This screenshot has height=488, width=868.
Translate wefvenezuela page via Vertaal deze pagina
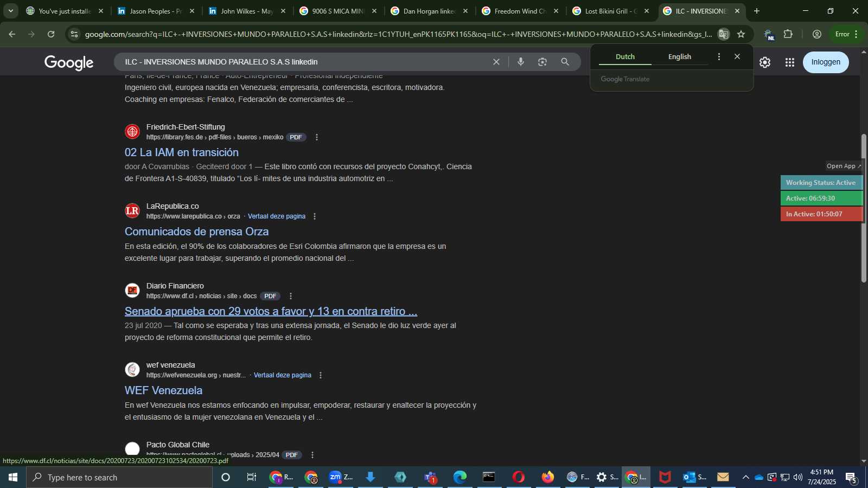[283, 375]
